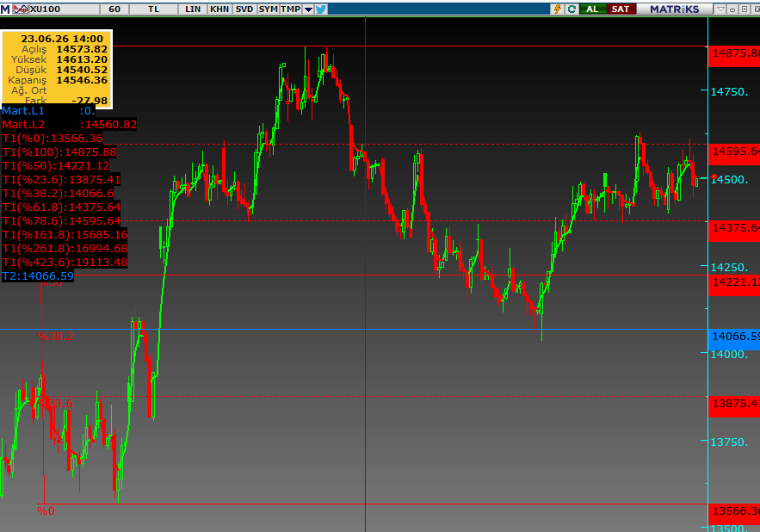Click the Mart.L1 indicator label
This screenshot has height=532, width=760.
pyautogui.click(x=48, y=110)
